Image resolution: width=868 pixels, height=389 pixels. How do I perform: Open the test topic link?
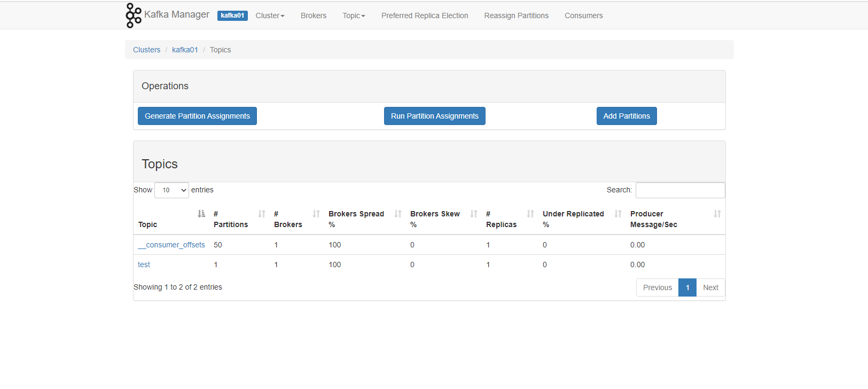tap(144, 264)
